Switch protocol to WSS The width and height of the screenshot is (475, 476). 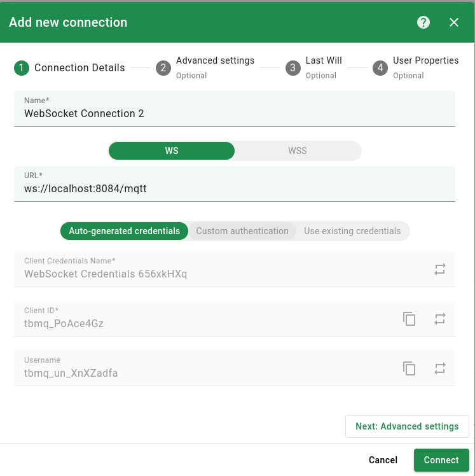297,151
